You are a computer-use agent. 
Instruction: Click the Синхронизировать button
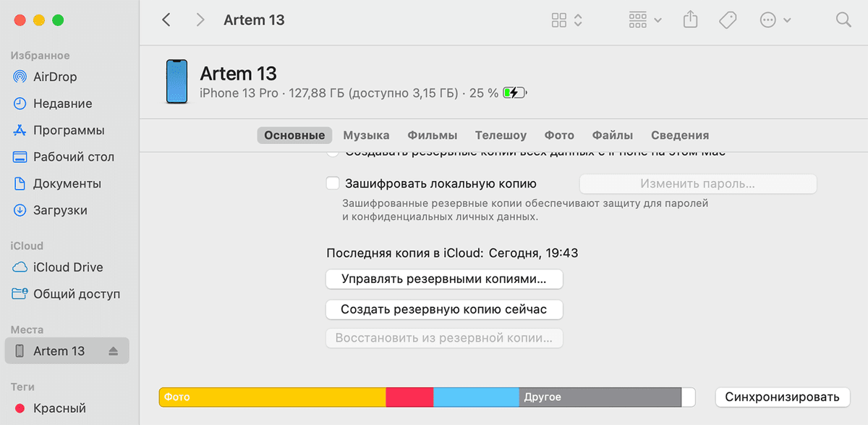pyautogui.click(x=782, y=397)
